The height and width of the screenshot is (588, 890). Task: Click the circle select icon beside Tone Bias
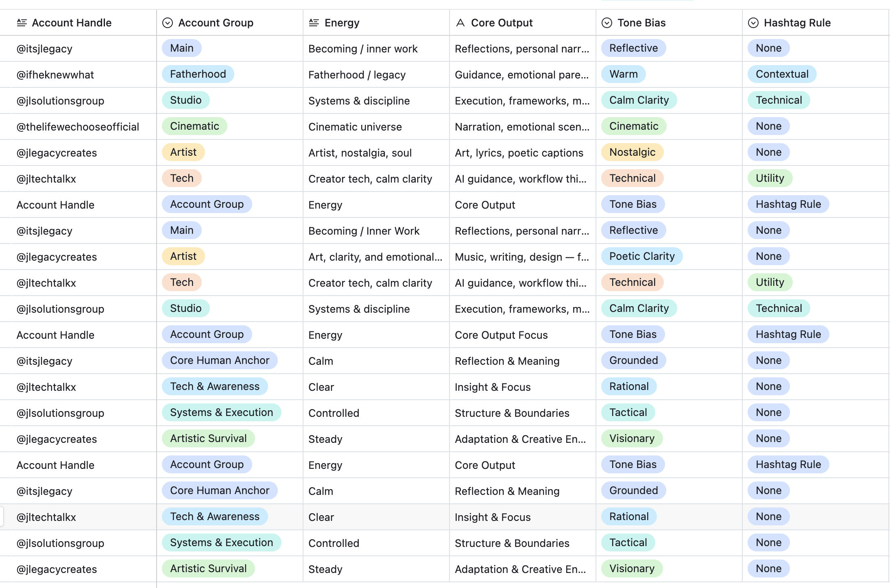point(606,22)
